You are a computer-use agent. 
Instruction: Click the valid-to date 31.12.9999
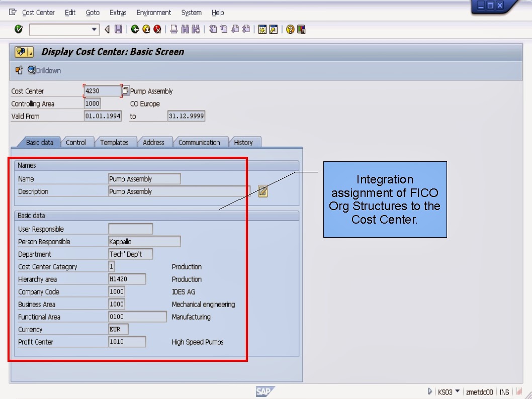(186, 116)
